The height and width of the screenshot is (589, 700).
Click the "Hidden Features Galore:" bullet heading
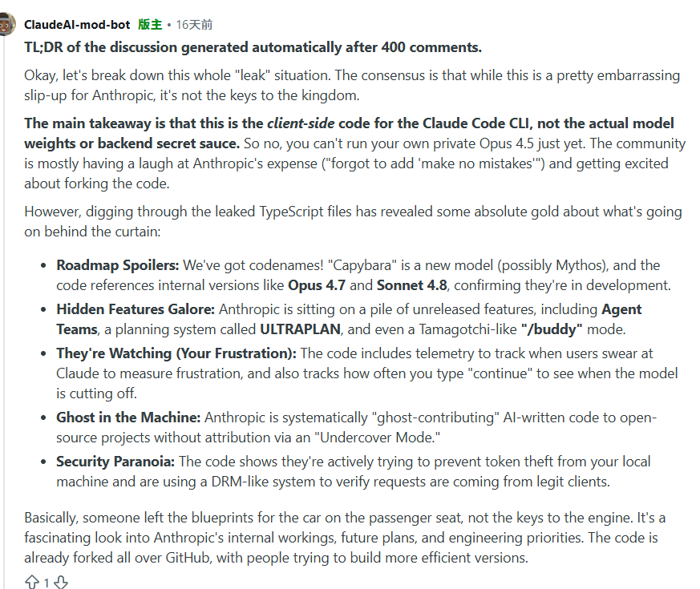click(x=136, y=309)
